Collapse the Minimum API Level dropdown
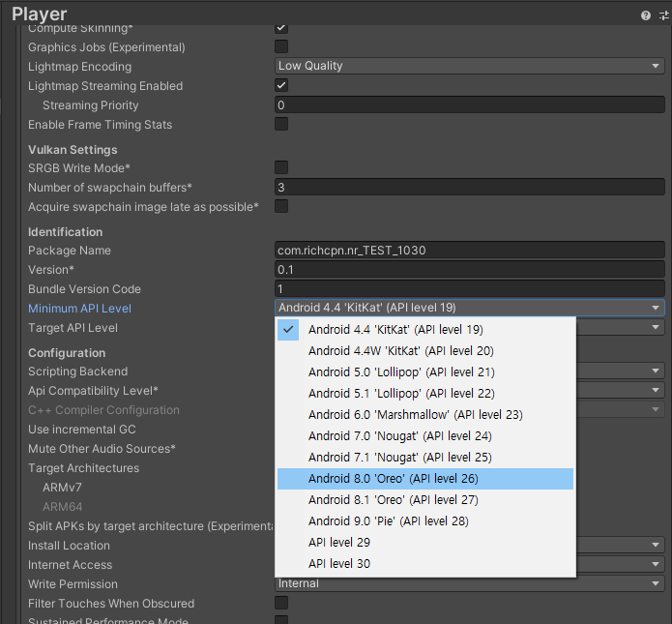This screenshot has height=624, width=672. (x=469, y=308)
